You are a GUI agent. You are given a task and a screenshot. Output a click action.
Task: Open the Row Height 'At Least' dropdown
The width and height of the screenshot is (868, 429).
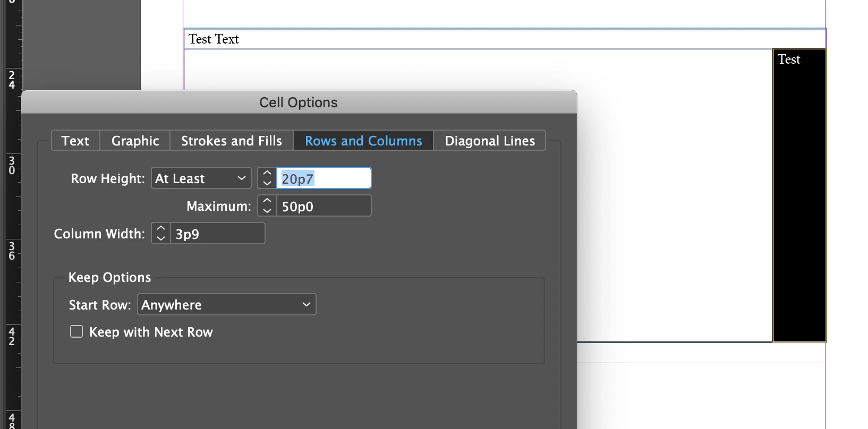(201, 178)
